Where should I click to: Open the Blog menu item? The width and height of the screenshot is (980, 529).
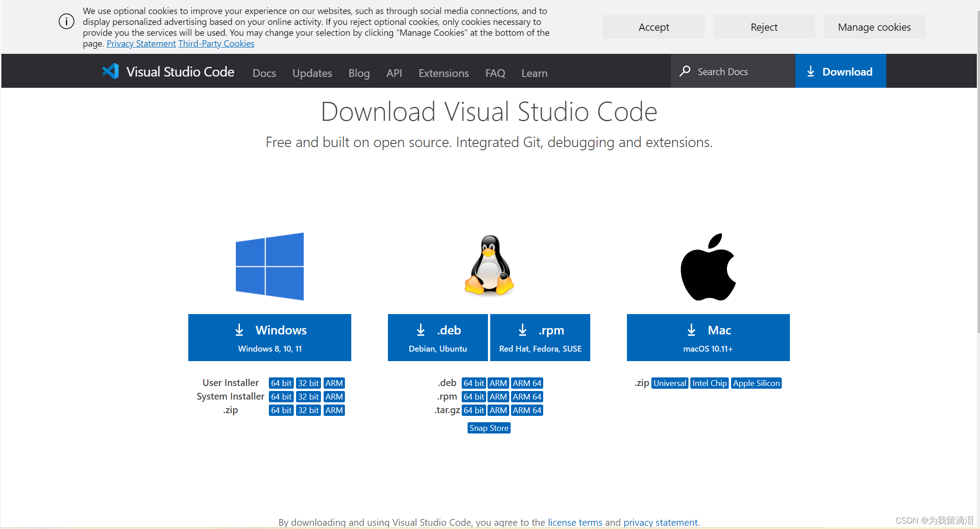(x=359, y=73)
